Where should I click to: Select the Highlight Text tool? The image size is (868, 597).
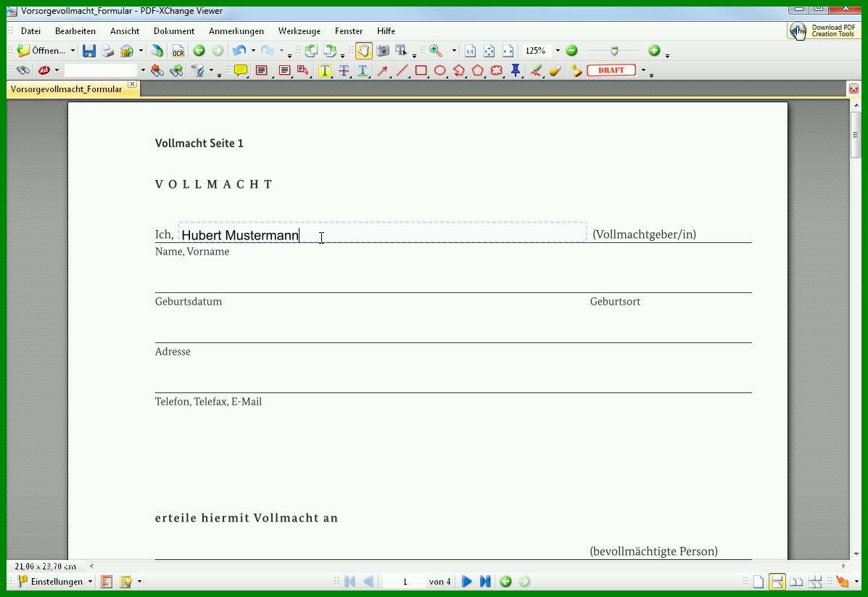[324, 70]
